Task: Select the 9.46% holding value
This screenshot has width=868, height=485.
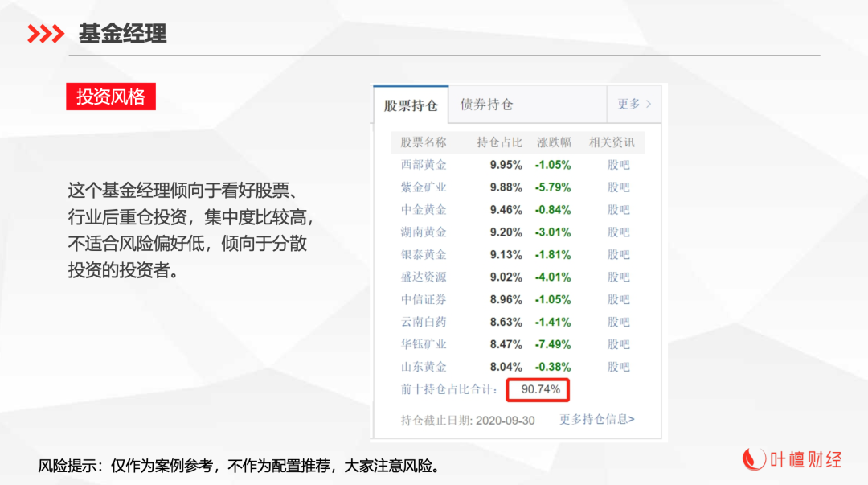Action: [x=506, y=210]
